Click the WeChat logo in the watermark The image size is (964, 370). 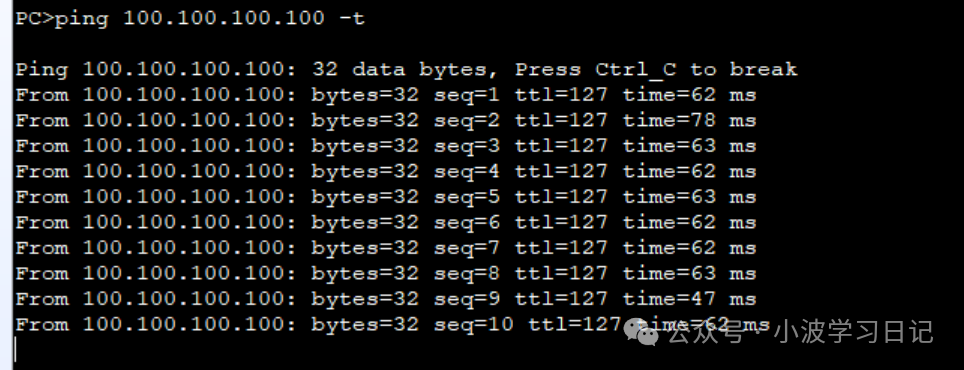point(642,332)
